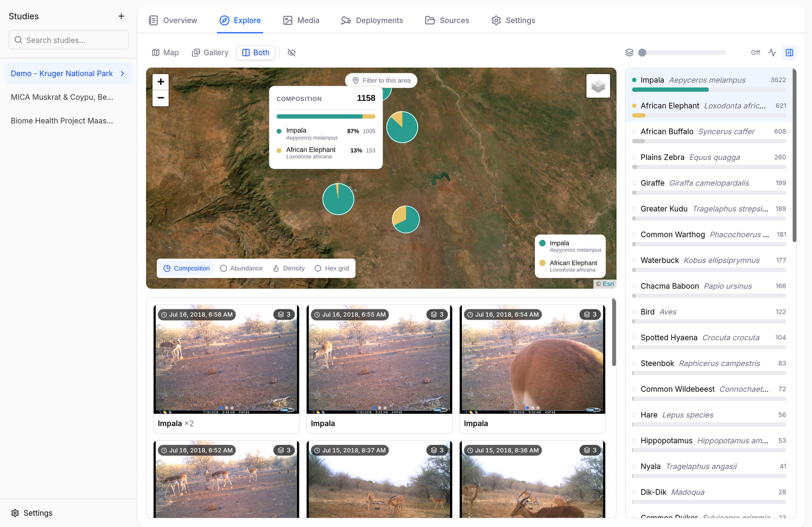Select the Hex grid map mode
The width and height of the screenshot is (812, 527).
(x=332, y=268)
